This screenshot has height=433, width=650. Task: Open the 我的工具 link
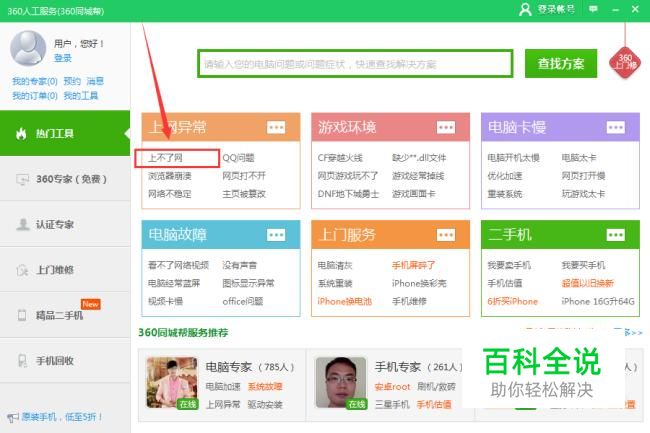pyautogui.click(x=81, y=96)
